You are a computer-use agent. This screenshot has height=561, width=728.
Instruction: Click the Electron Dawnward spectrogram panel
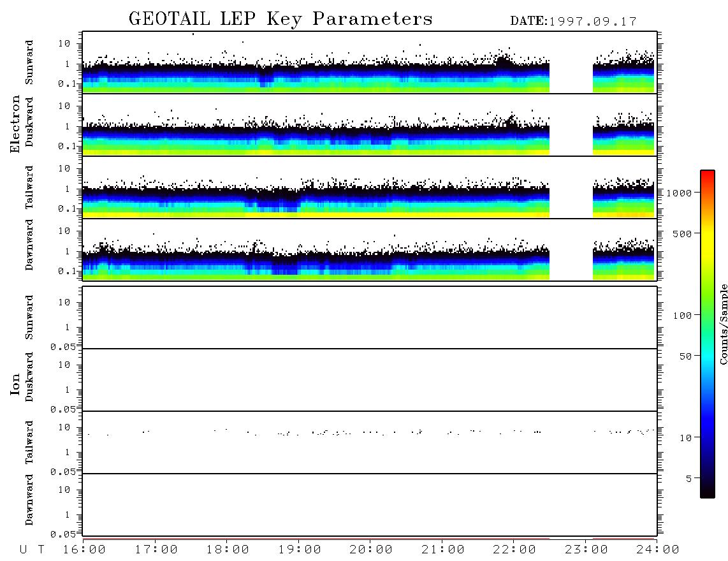coord(370,250)
